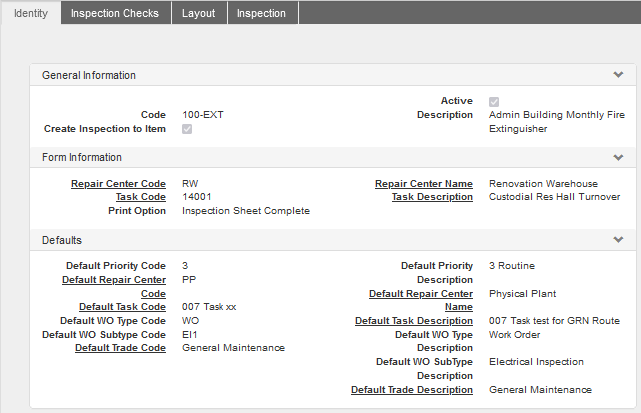The width and height of the screenshot is (641, 413).
Task: Collapse the Defaults section chevron
Action: coord(618,241)
